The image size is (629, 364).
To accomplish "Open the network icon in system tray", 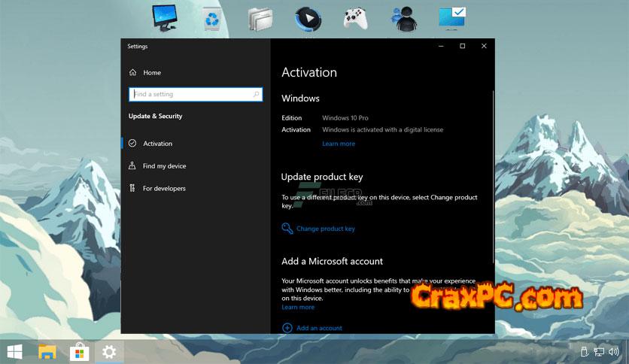I will pyautogui.click(x=600, y=351).
